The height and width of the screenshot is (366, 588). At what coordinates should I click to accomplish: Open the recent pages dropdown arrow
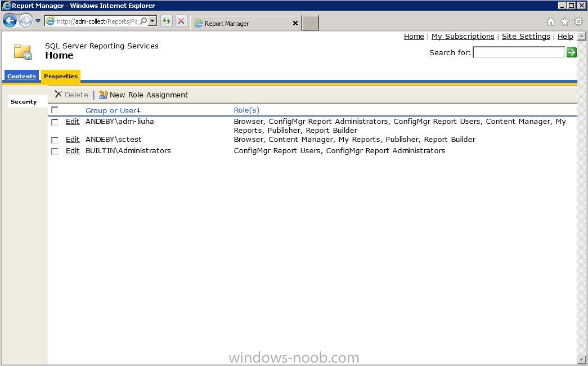(38, 21)
